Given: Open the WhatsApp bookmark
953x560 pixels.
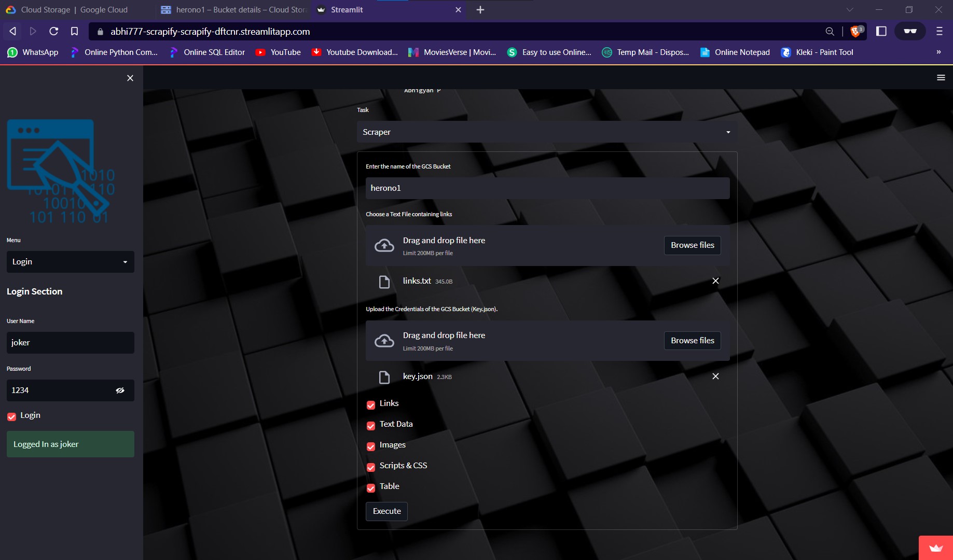Looking at the screenshot, I should click(x=33, y=52).
